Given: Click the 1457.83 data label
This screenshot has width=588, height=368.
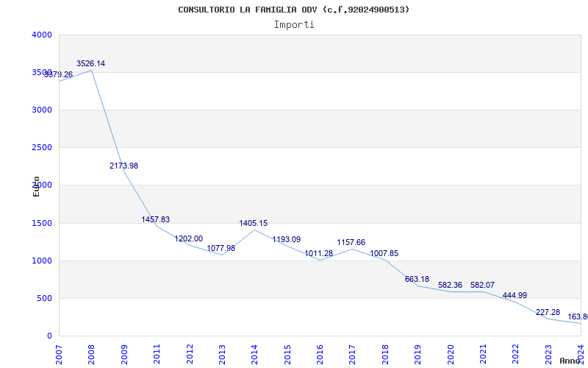Looking at the screenshot, I should 156,219.
